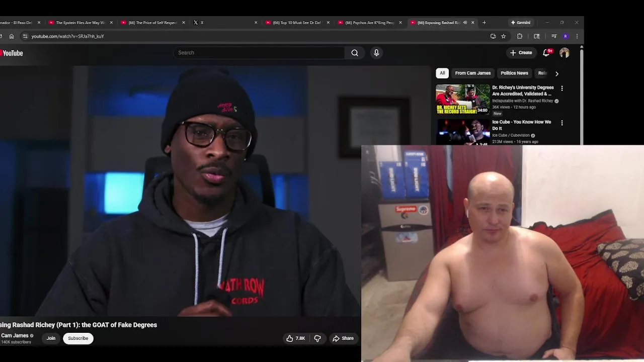Click the YouTube Search field
This screenshot has width=644, height=362.
(x=259, y=53)
